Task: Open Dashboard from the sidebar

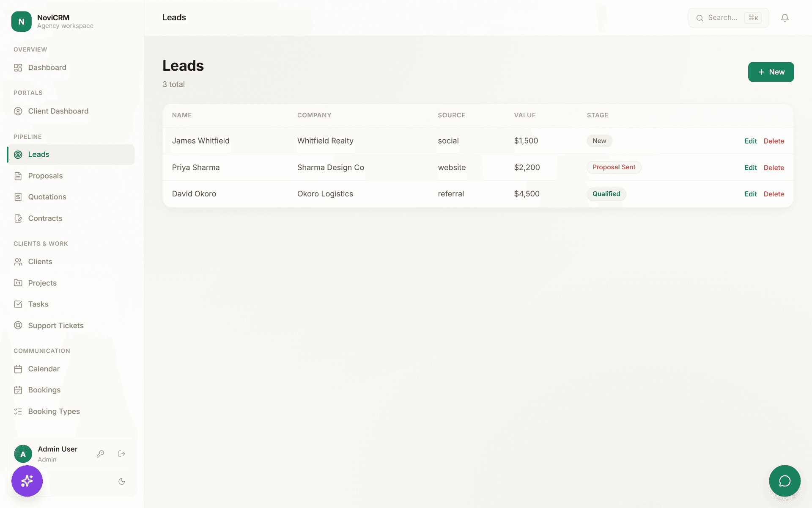Action: [71, 68]
